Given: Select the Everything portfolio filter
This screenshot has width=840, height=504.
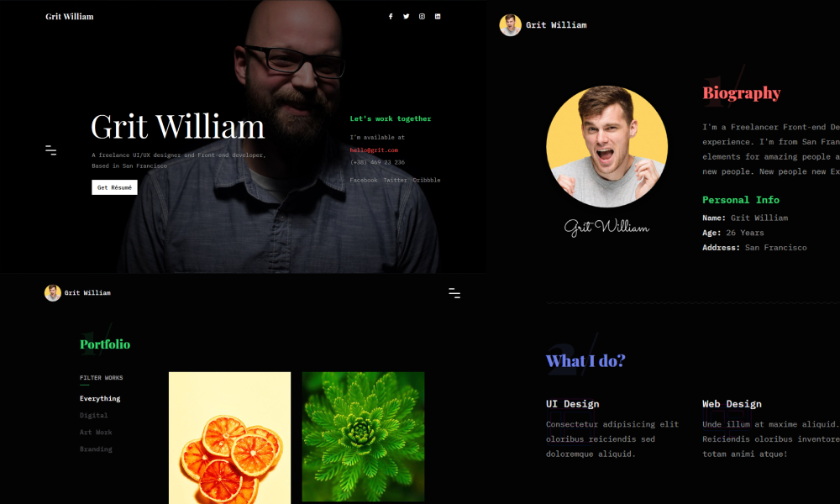Looking at the screenshot, I should pyautogui.click(x=100, y=398).
